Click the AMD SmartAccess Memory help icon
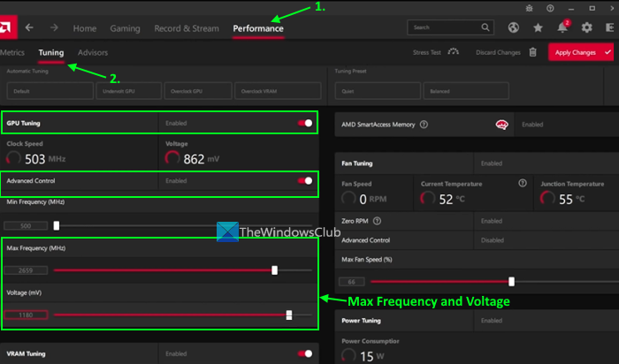The width and height of the screenshot is (619, 364). click(424, 125)
